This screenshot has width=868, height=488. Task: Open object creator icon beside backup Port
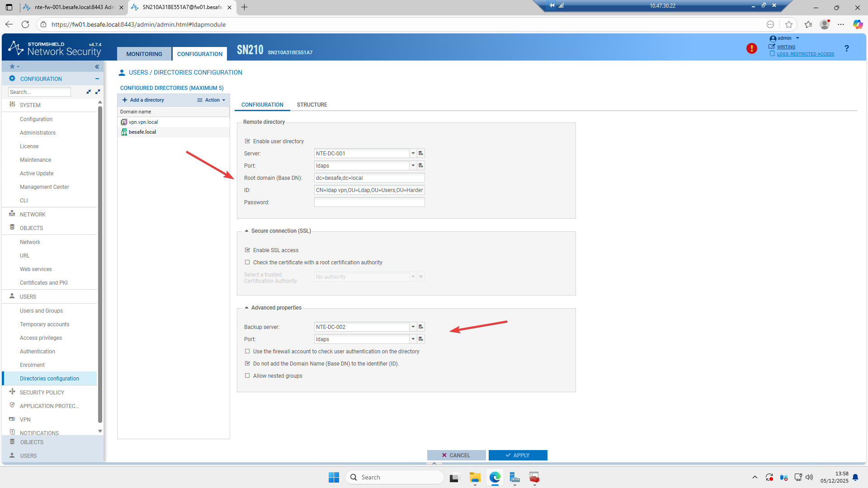(421, 339)
